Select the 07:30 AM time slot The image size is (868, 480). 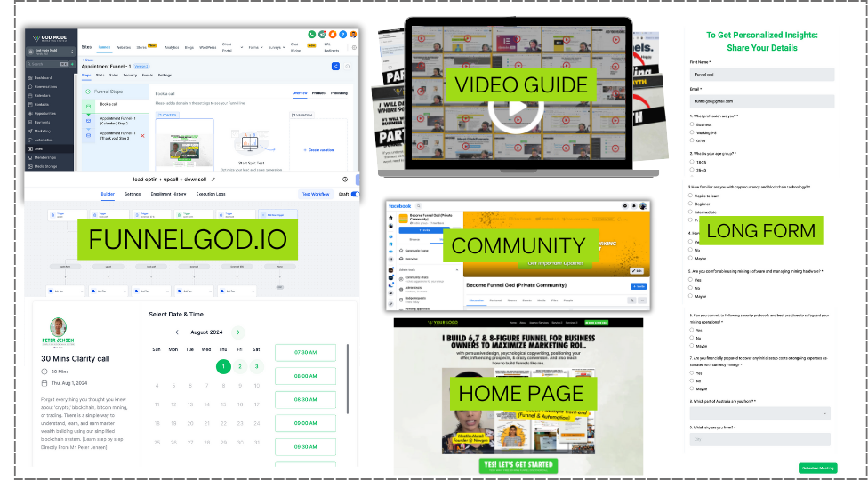[305, 352]
